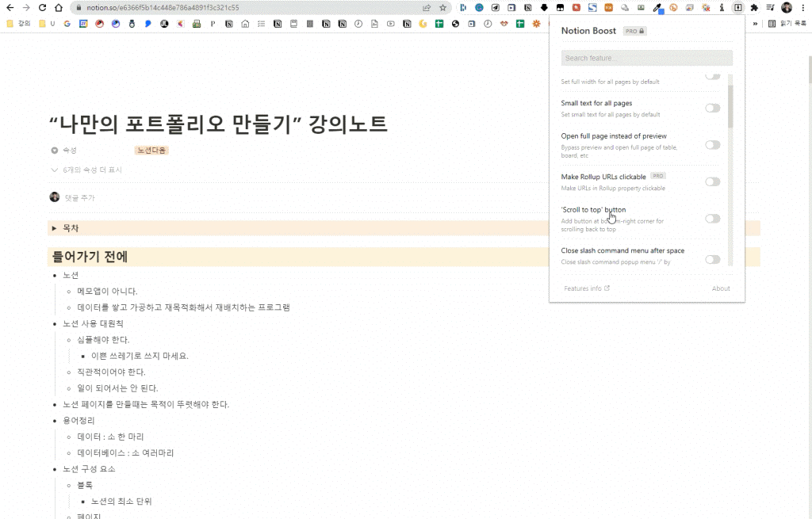Click the 'About' link in Notion Boost
812x519 pixels.
tap(721, 288)
